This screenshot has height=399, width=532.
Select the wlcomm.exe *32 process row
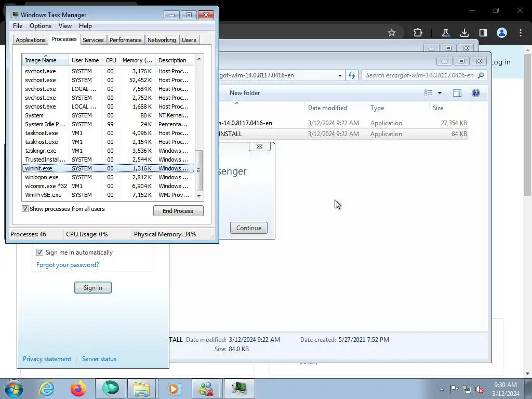pos(108,186)
